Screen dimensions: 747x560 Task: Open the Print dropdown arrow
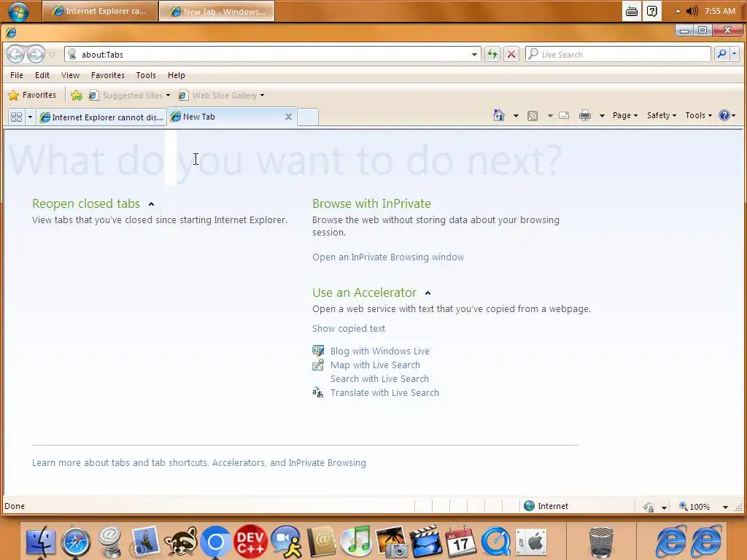602,116
